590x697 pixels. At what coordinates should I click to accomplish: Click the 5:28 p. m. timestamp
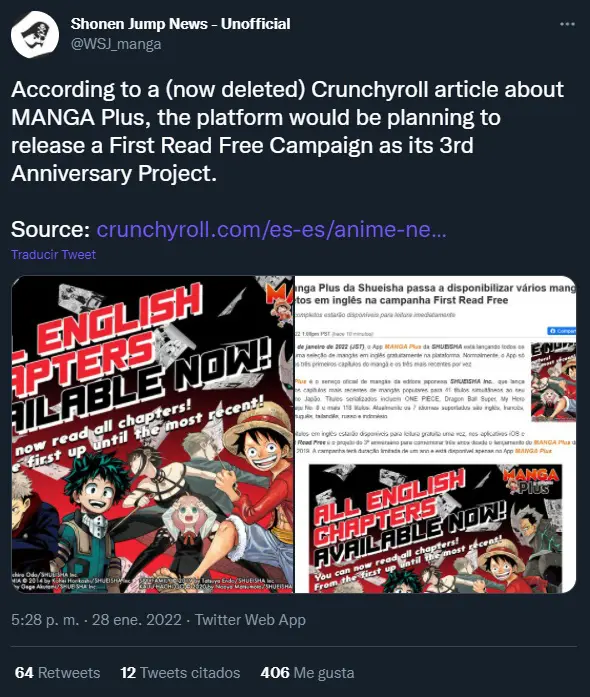click(x=45, y=620)
